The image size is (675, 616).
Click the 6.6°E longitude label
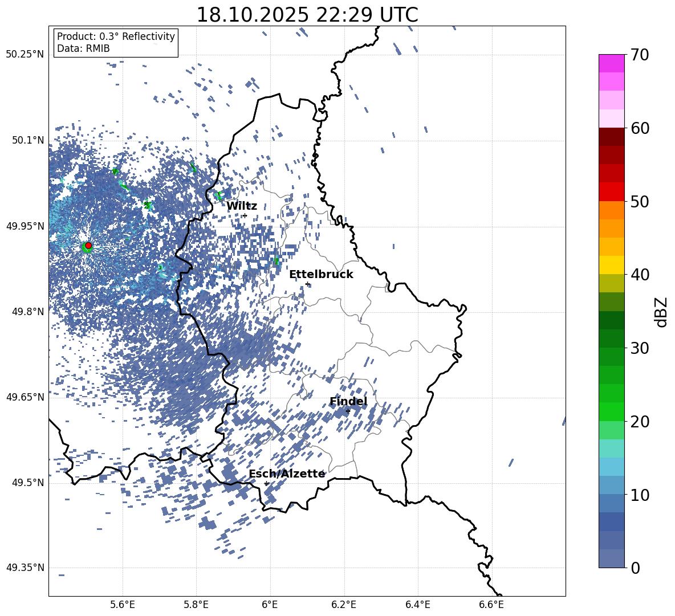click(x=491, y=605)
